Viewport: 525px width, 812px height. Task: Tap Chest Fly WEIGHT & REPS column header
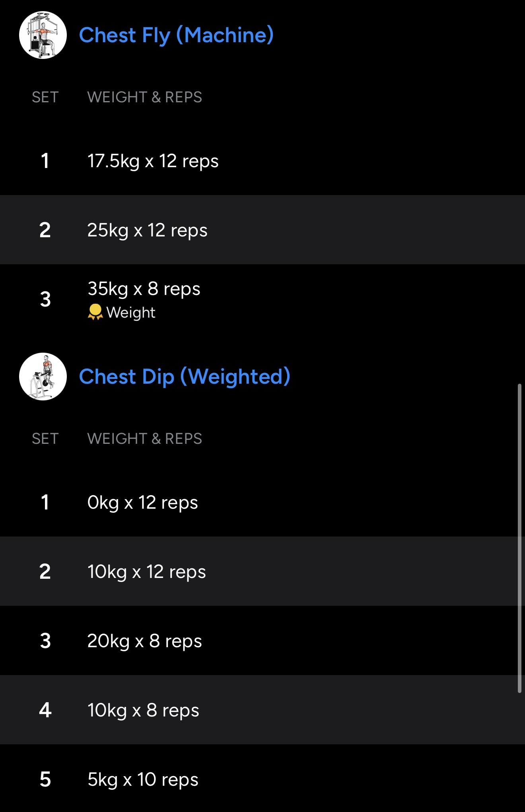pyautogui.click(x=145, y=97)
